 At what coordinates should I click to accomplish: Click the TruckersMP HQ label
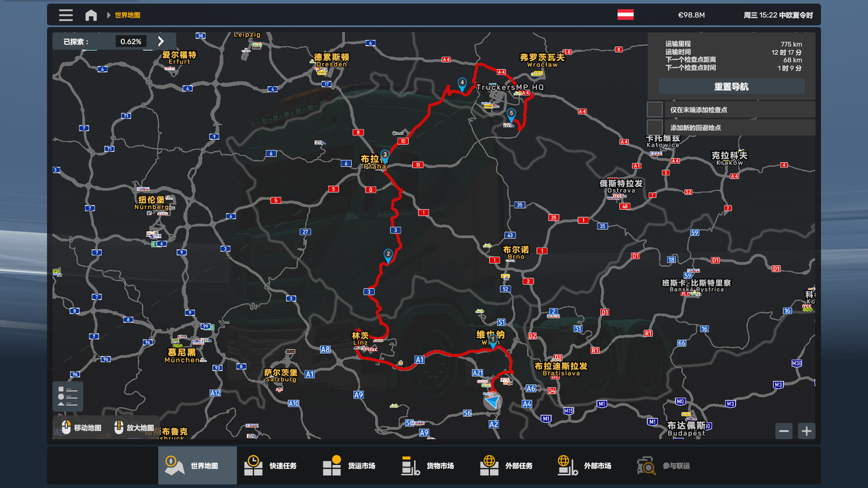click(510, 87)
